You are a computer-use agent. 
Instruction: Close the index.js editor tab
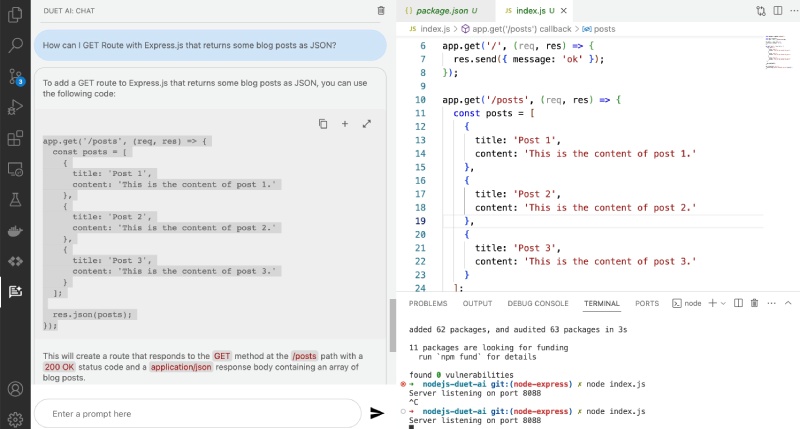pyautogui.click(x=564, y=11)
